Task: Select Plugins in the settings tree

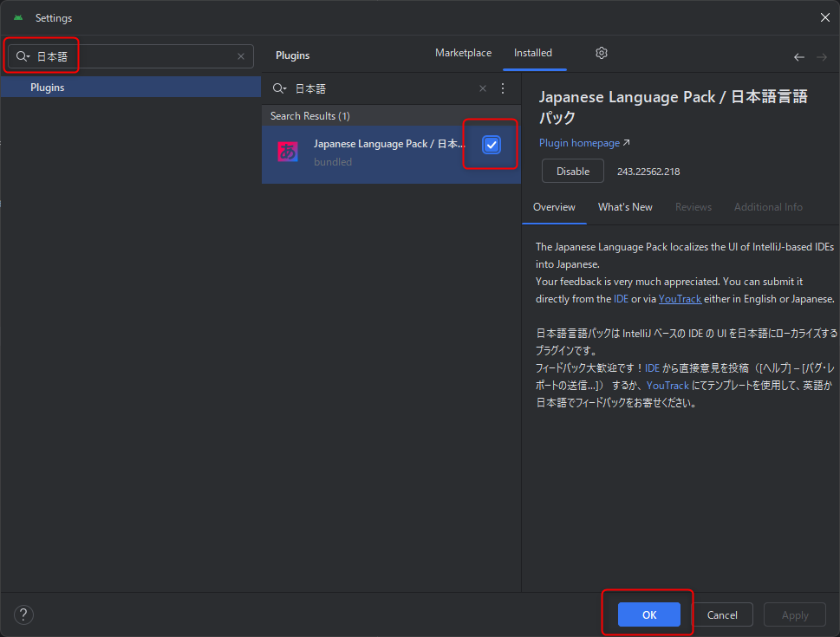Action: click(131, 87)
